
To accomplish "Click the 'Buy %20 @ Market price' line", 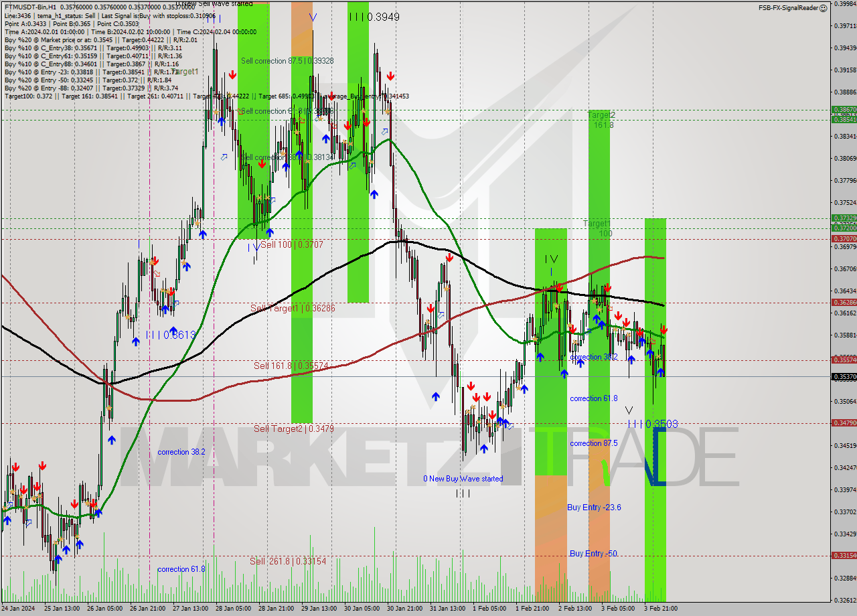I will (x=100, y=40).
